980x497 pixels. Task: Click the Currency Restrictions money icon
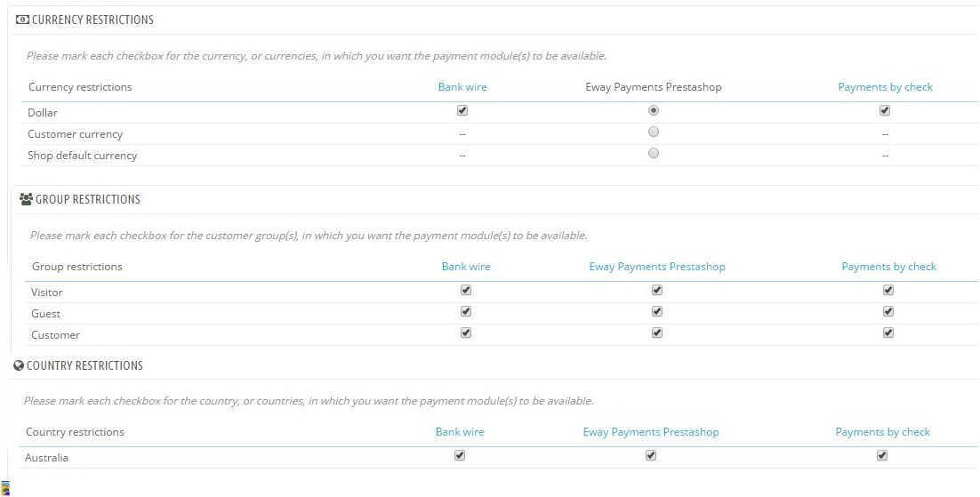(x=23, y=20)
